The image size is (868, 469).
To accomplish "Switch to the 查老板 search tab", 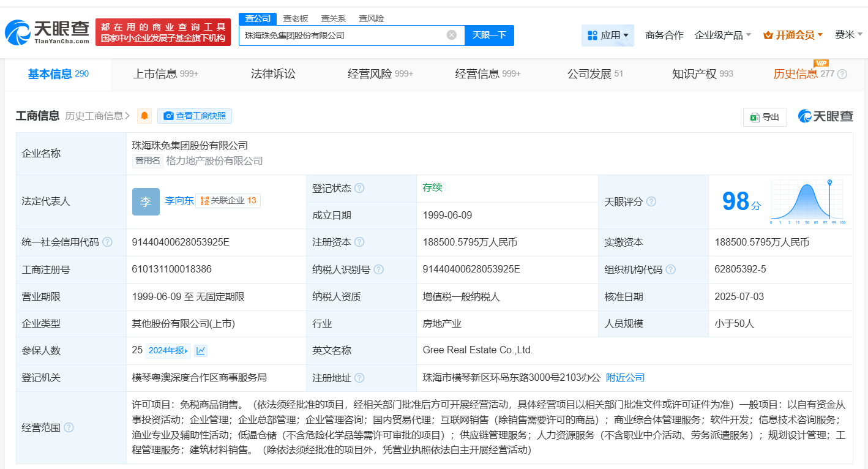I will 295,18.
